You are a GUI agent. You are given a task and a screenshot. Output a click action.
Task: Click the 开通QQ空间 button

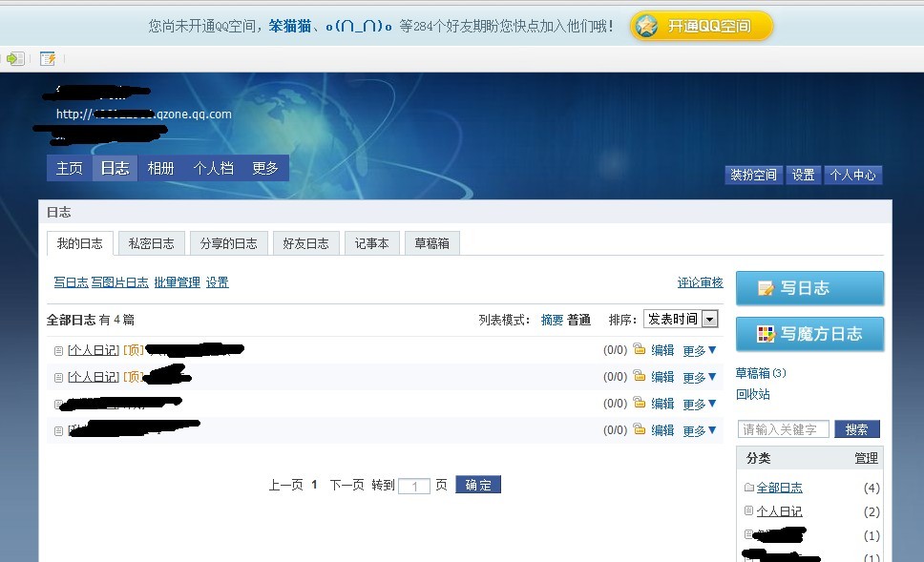[702, 26]
